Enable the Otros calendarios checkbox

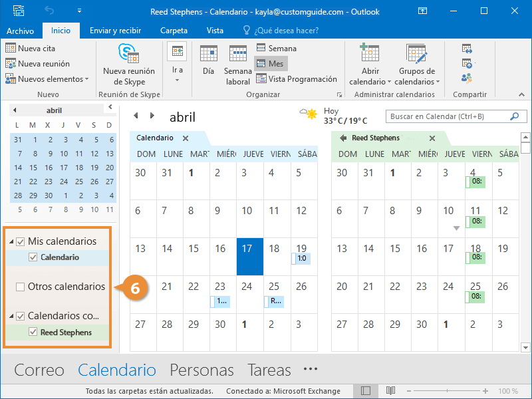click(x=21, y=287)
